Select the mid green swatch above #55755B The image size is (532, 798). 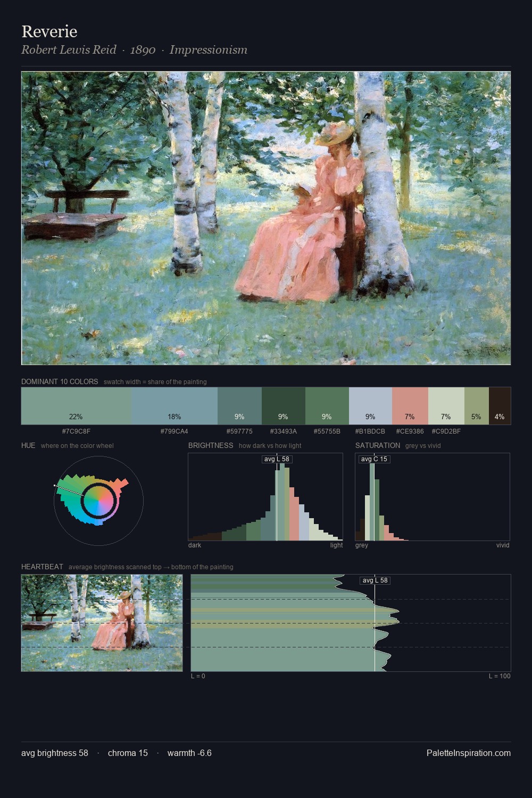pos(327,405)
